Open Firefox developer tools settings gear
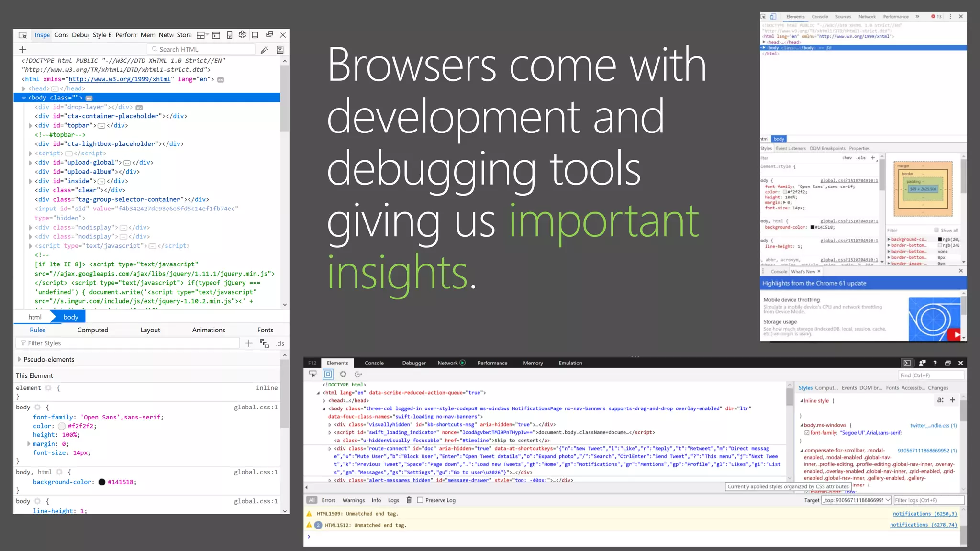This screenshot has width=980, height=551. click(x=242, y=34)
